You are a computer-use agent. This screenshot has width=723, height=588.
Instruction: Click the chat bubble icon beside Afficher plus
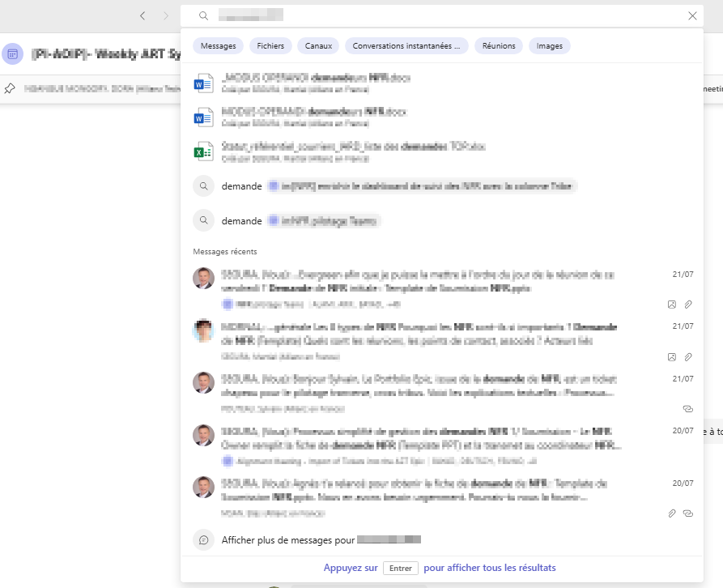(x=203, y=540)
